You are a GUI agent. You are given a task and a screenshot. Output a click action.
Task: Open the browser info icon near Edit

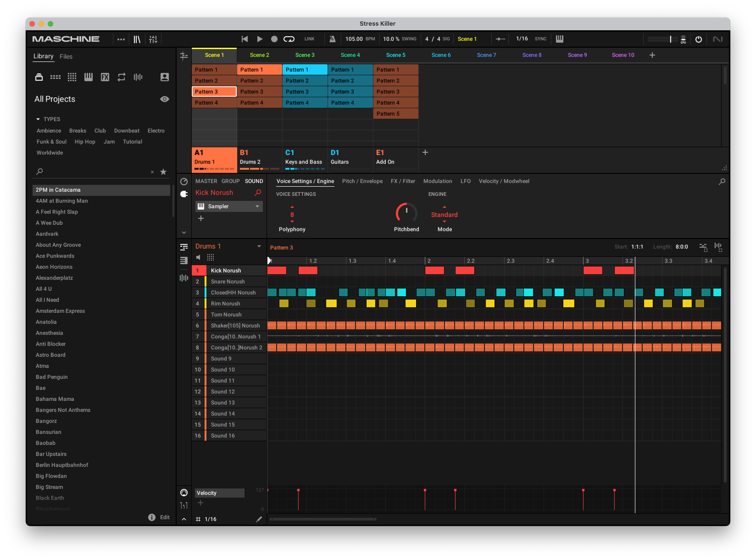[x=152, y=518]
